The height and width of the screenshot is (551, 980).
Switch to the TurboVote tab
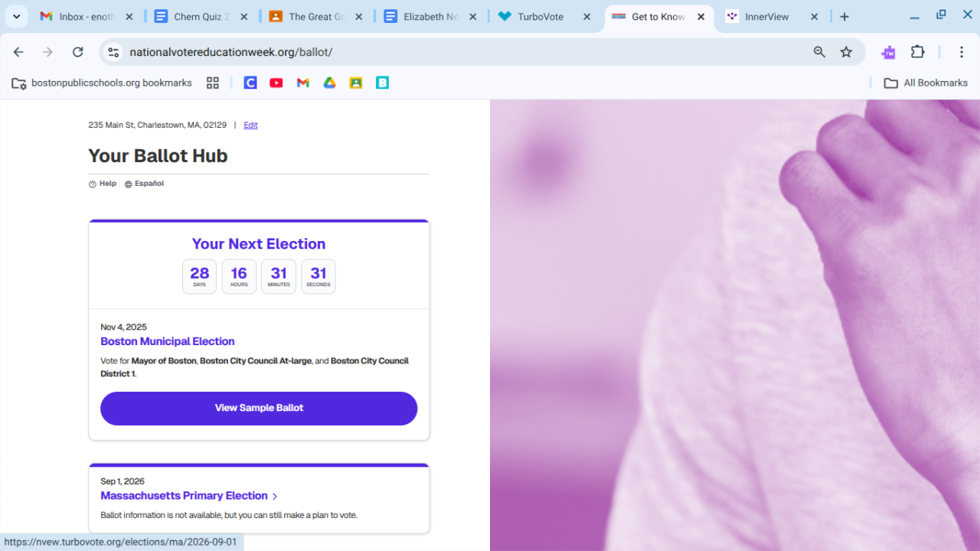click(x=545, y=17)
